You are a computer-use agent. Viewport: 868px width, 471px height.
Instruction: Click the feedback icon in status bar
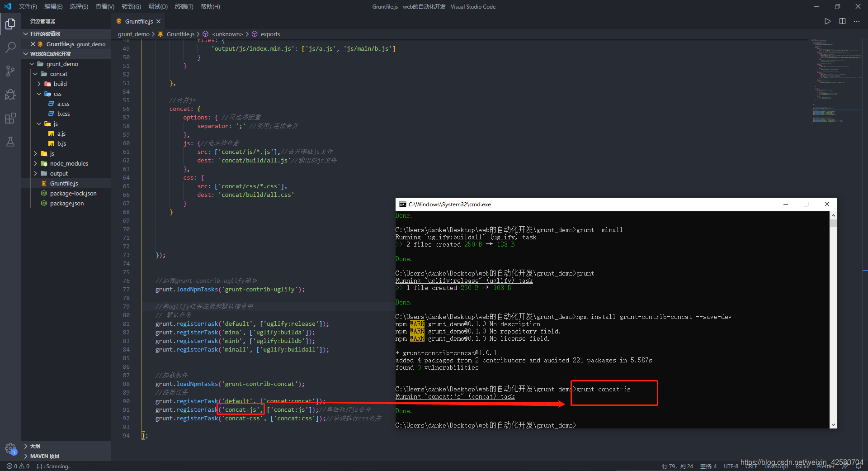pos(844,466)
